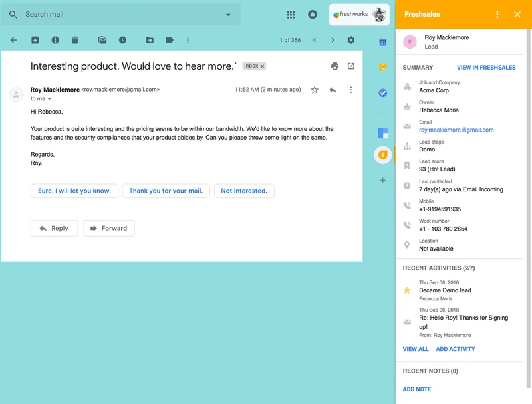This screenshot has width=532, height=404.
Task: Expand recipient details next to 'to me'
Action: click(49, 98)
